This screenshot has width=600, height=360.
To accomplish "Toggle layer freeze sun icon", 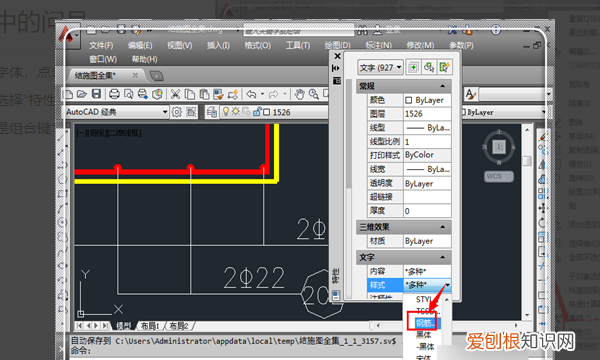I will point(236,112).
